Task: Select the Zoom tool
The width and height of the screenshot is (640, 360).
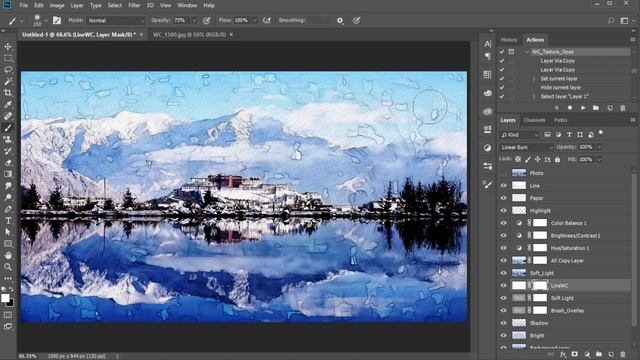Action: (8, 267)
